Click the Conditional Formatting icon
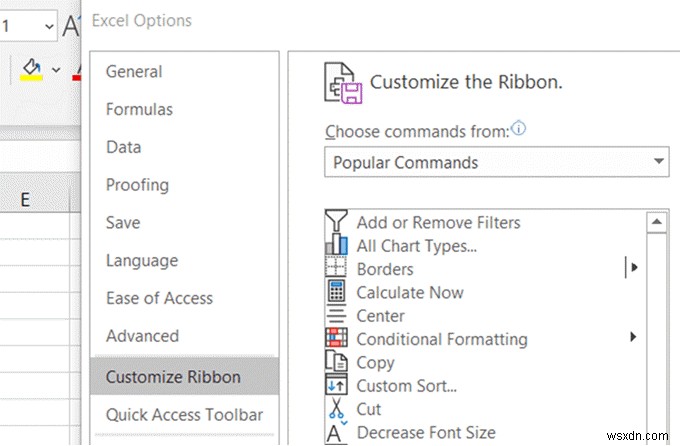The image size is (680, 446). pos(336,339)
